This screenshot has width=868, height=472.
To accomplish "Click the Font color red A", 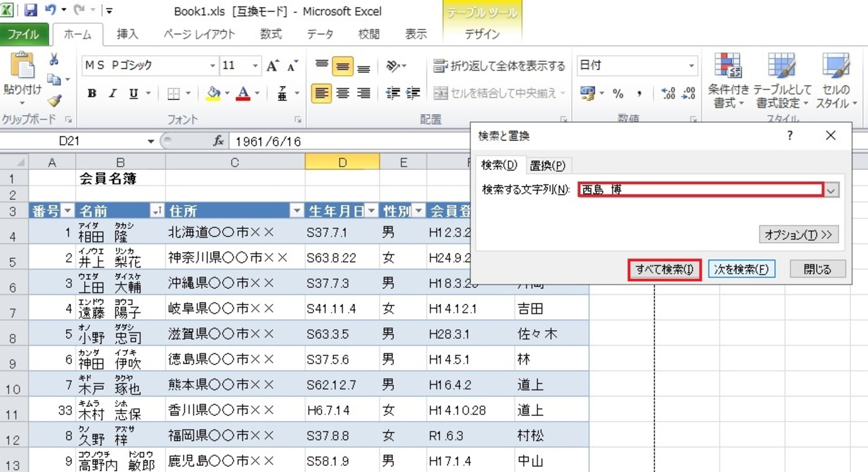I will pos(244,93).
